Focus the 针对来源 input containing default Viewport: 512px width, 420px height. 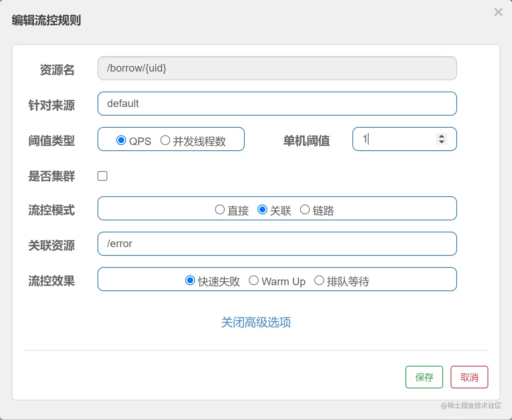tap(277, 104)
